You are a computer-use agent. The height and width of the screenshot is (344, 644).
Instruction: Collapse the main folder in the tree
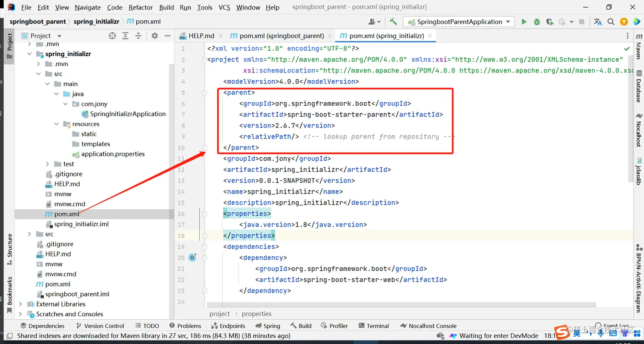[x=48, y=84]
